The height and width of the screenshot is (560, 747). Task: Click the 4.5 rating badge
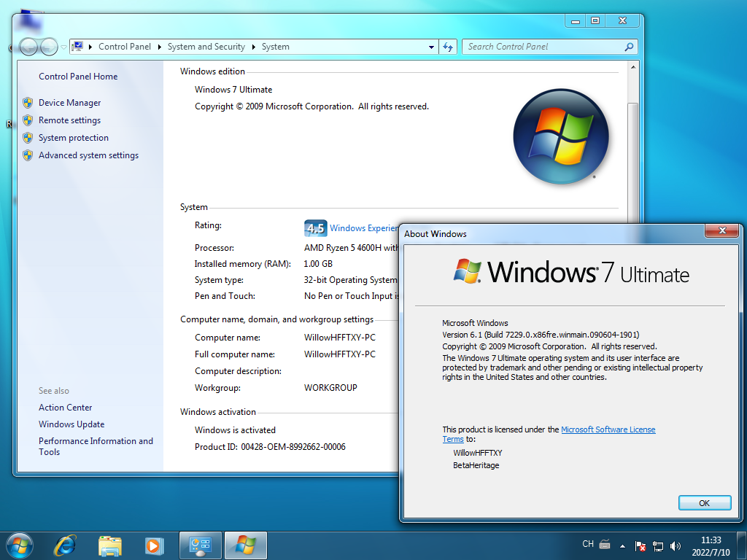tap(315, 228)
